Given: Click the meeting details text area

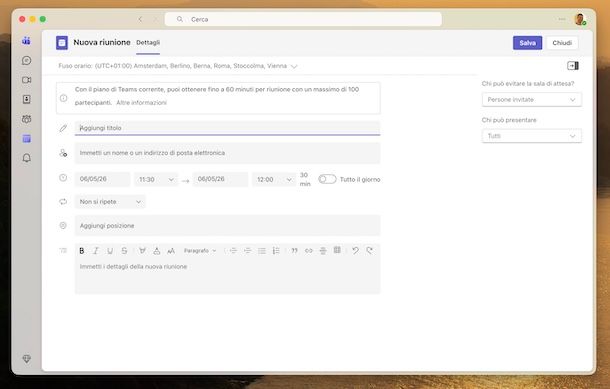Looking at the screenshot, I should pyautogui.click(x=227, y=276).
